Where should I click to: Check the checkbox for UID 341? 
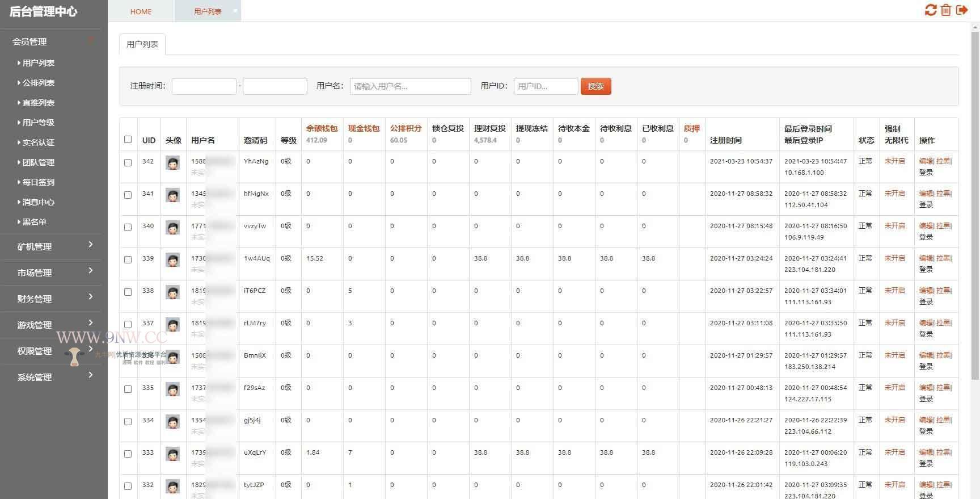[x=128, y=195]
